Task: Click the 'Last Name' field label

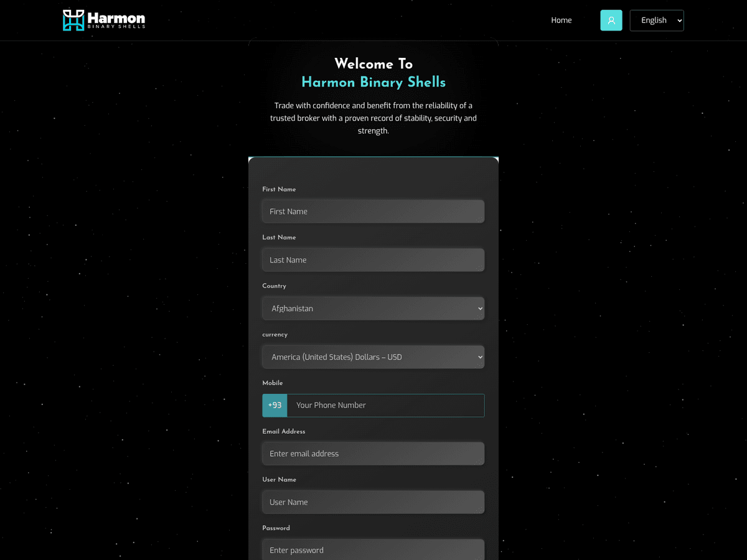Action: click(x=279, y=237)
